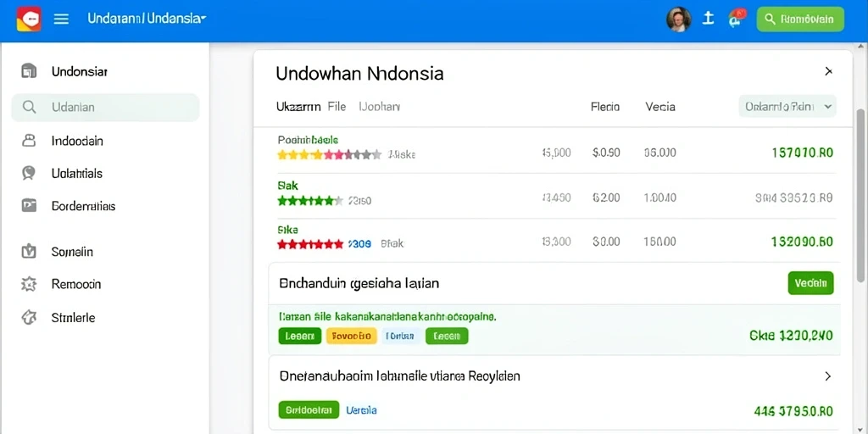Open the hamburger menu in the header
The image size is (868, 434).
61,19
